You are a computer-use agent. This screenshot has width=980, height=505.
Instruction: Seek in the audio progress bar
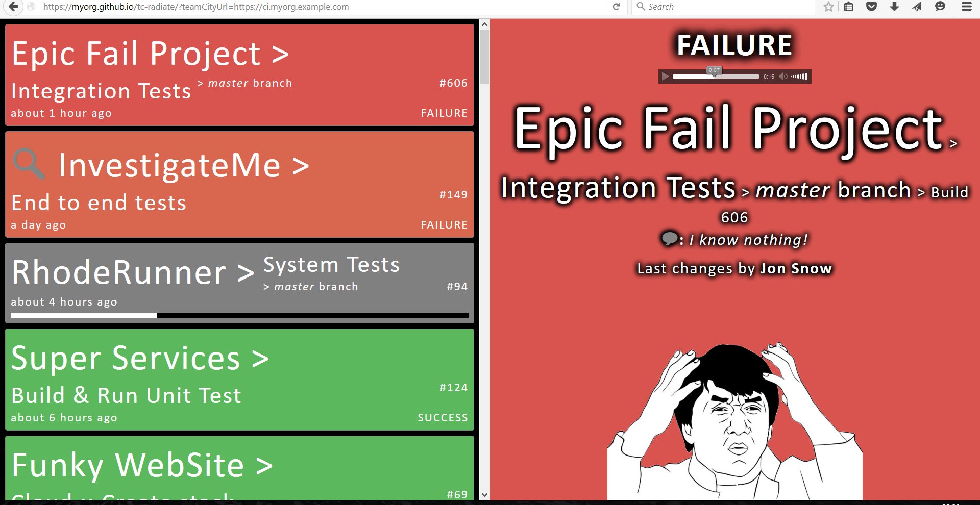(x=716, y=77)
